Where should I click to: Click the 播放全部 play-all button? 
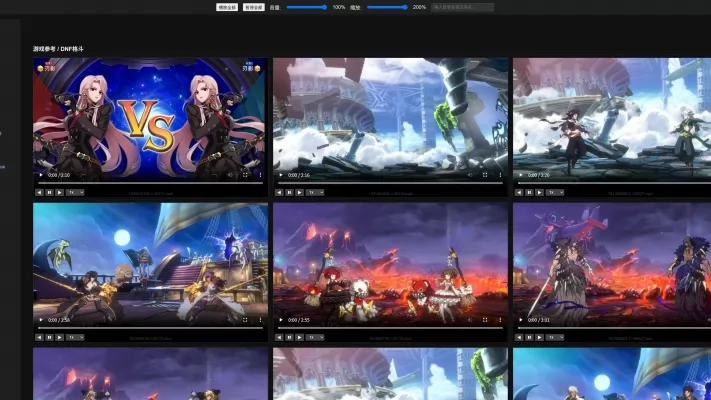coord(227,7)
